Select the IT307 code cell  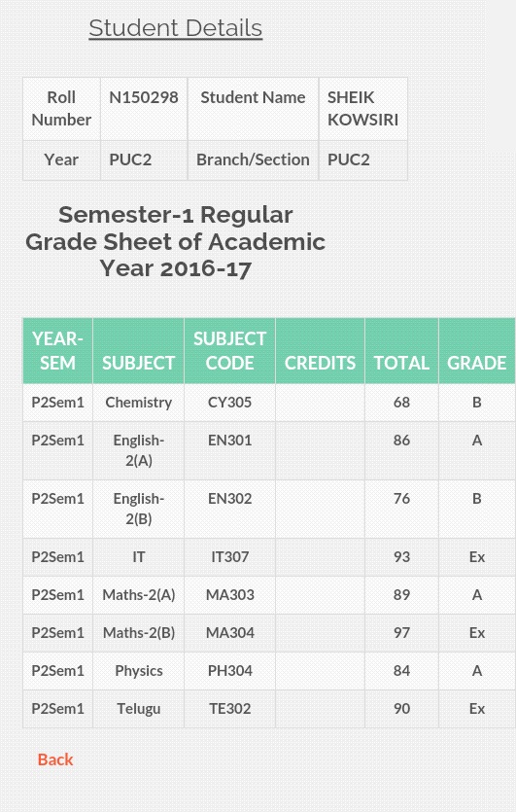coord(229,556)
